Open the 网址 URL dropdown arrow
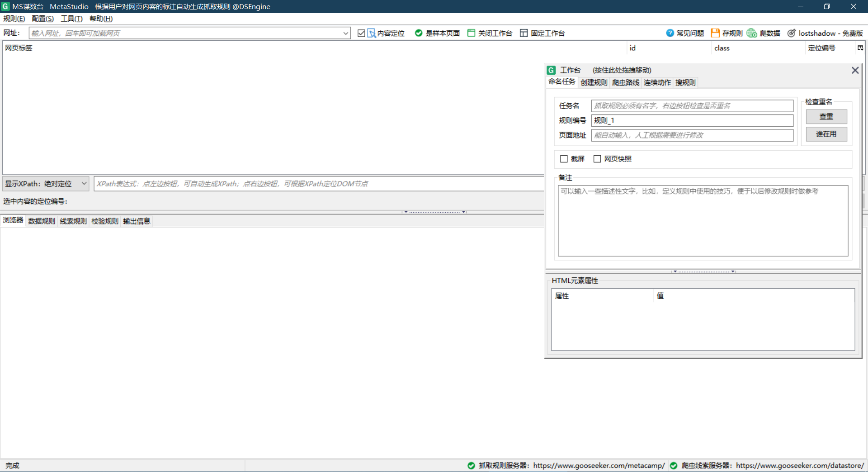868x472 pixels. (346, 33)
